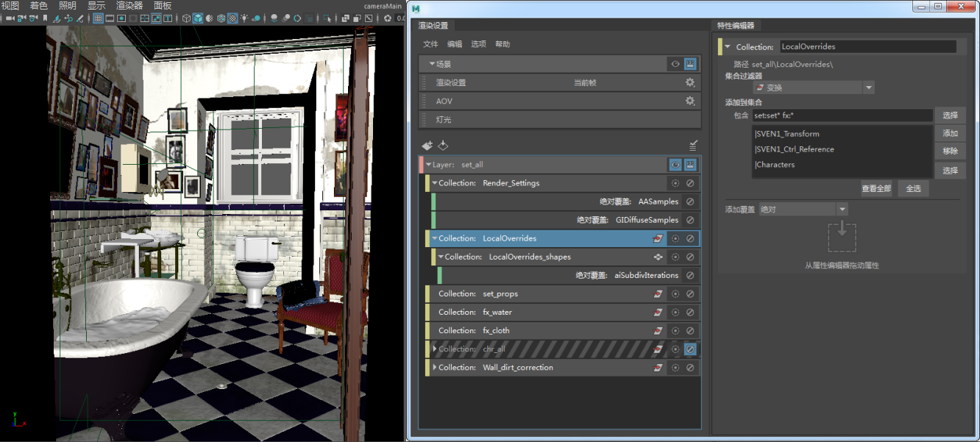The height and width of the screenshot is (442, 980).
Task: Click the create render layer icon
Action: (x=427, y=146)
